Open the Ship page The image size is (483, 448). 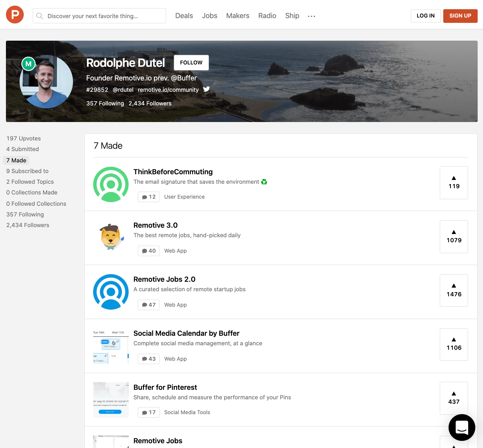[292, 16]
